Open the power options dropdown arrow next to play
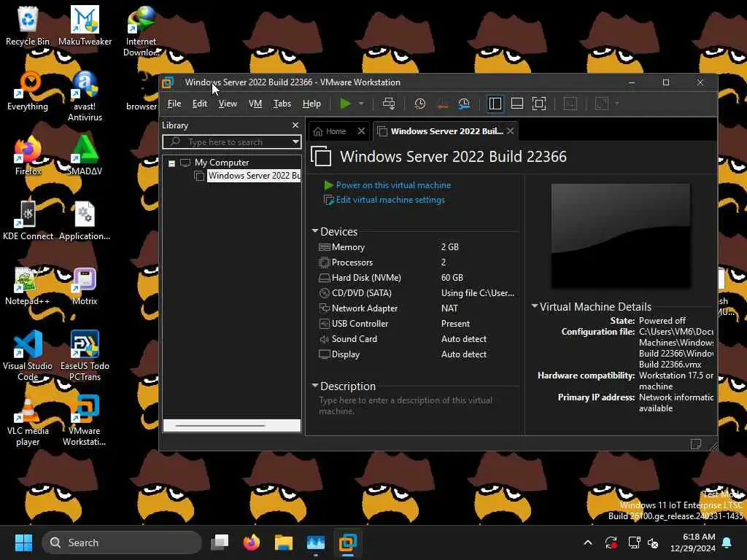The image size is (747, 560). pyautogui.click(x=361, y=104)
